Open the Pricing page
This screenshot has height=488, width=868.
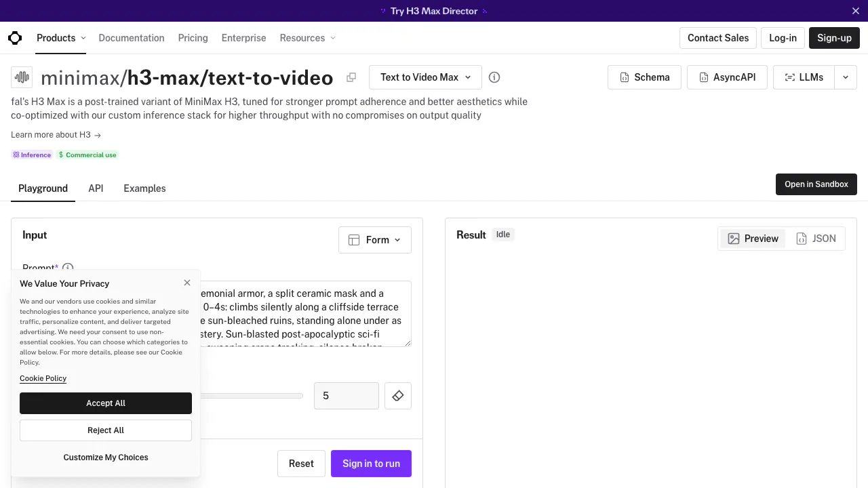pos(193,38)
